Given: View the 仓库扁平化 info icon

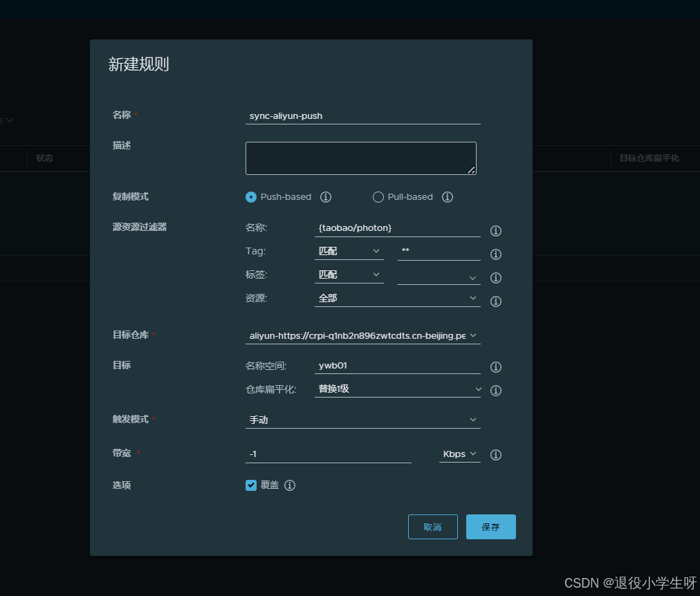Looking at the screenshot, I should click(495, 390).
